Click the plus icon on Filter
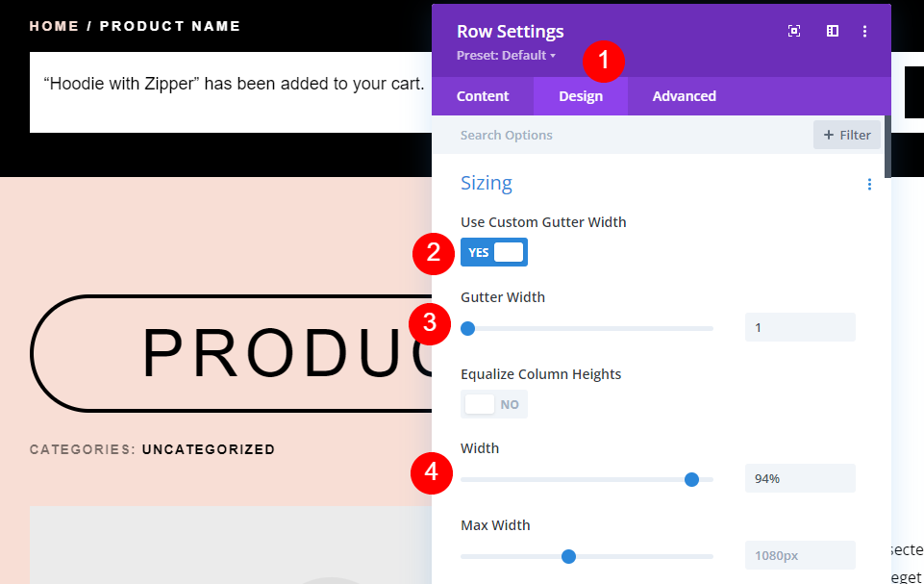This screenshot has height=584, width=924. click(829, 135)
